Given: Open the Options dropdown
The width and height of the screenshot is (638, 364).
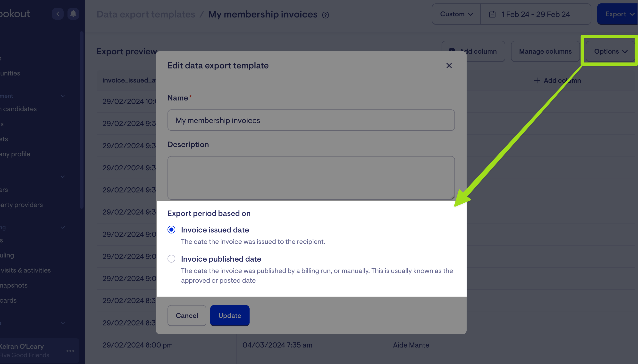Looking at the screenshot, I should click(x=610, y=51).
